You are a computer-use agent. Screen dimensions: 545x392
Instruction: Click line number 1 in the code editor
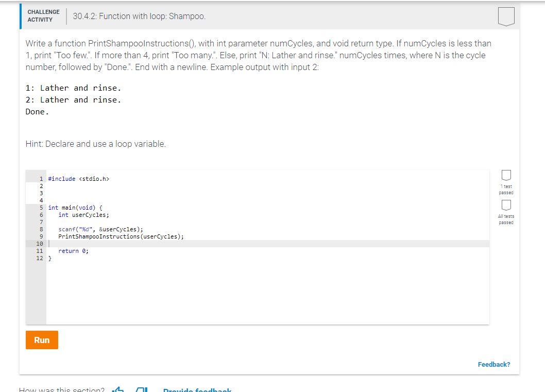click(42, 178)
